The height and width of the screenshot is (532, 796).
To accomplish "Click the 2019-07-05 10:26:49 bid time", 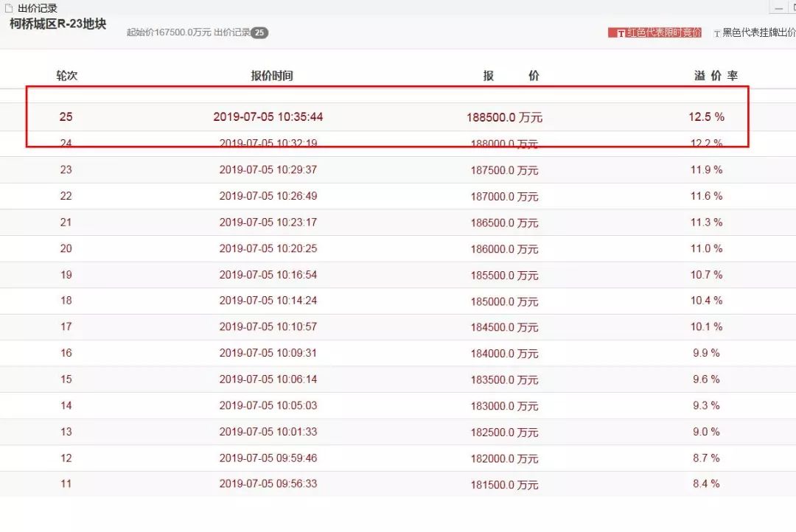I will [268, 196].
